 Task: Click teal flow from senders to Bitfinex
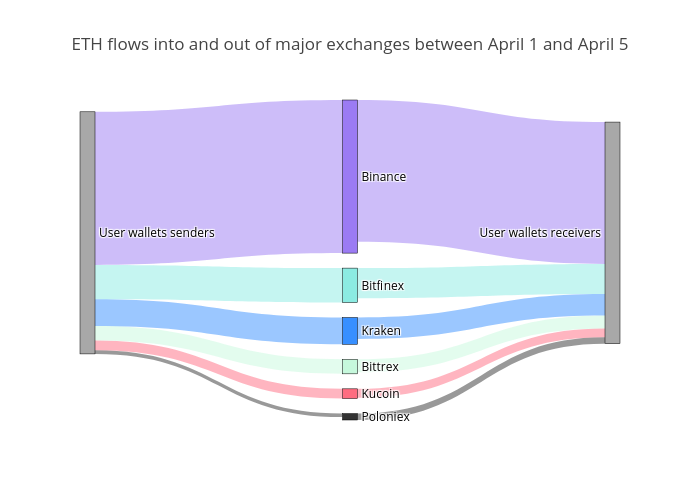220,284
